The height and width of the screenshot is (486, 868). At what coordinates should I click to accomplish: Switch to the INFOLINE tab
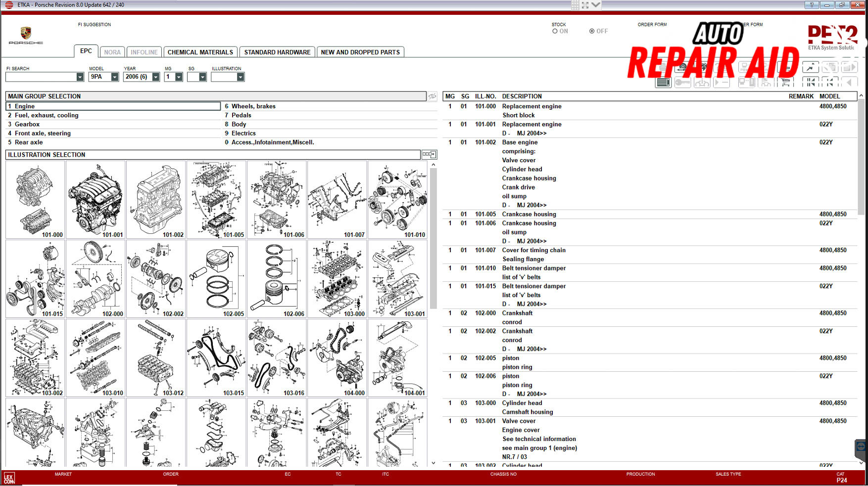(144, 52)
